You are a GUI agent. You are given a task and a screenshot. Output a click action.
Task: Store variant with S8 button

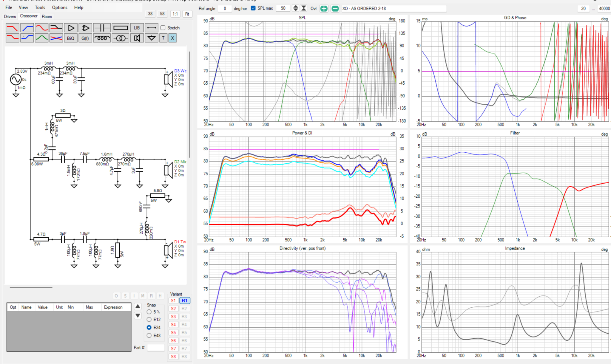coord(173,357)
